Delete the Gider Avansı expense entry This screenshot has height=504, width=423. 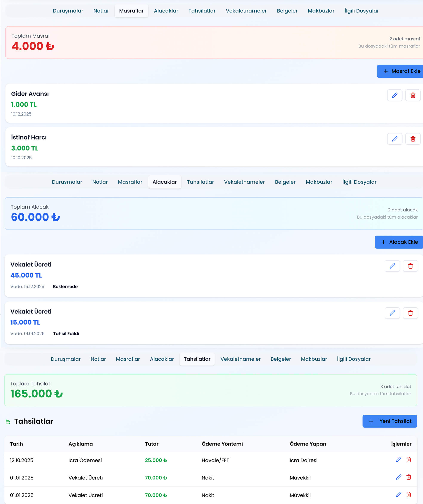tap(413, 95)
